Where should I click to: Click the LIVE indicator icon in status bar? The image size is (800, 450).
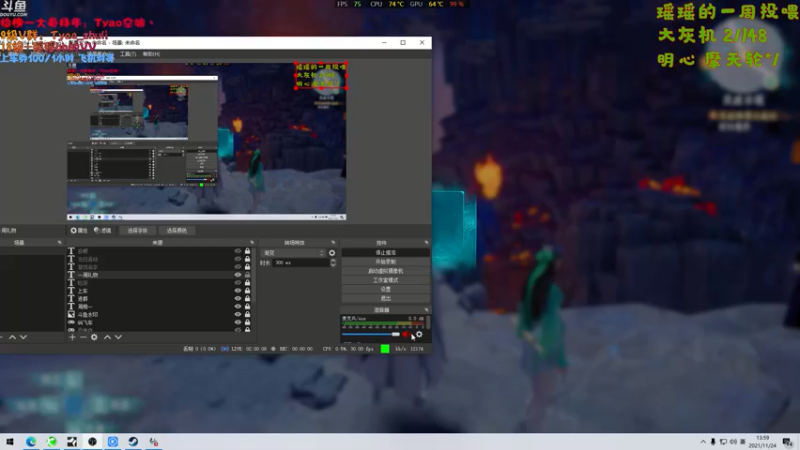[x=224, y=349]
